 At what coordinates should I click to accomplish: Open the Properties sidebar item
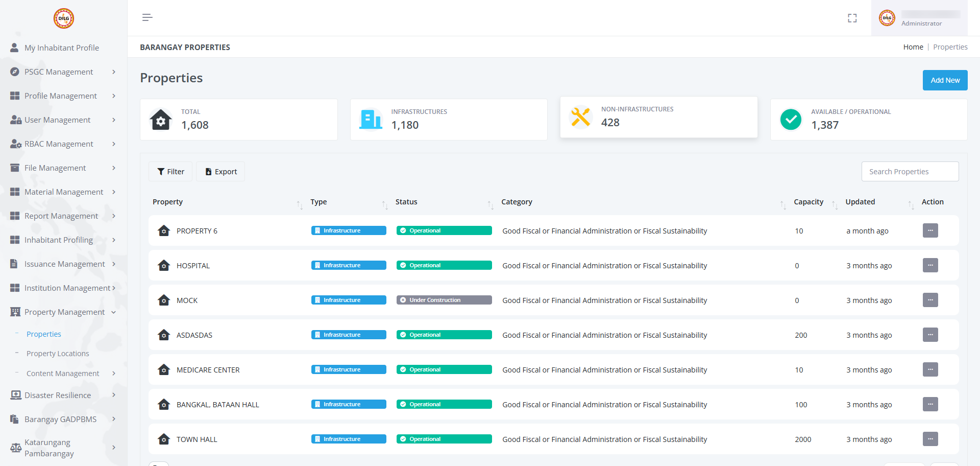point(44,334)
